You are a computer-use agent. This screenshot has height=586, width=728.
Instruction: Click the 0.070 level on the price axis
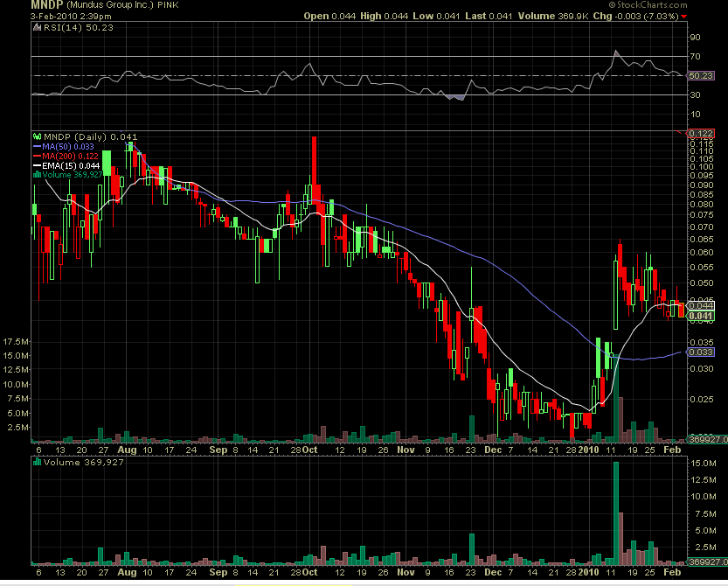coord(702,227)
